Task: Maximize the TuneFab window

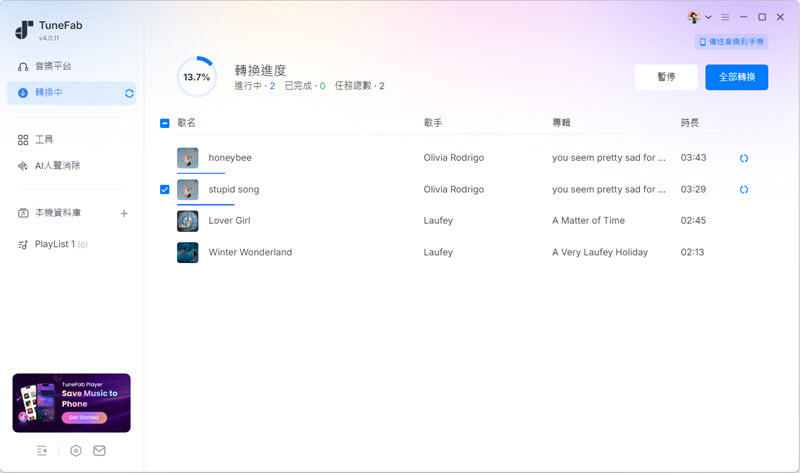Action: pos(762,17)
